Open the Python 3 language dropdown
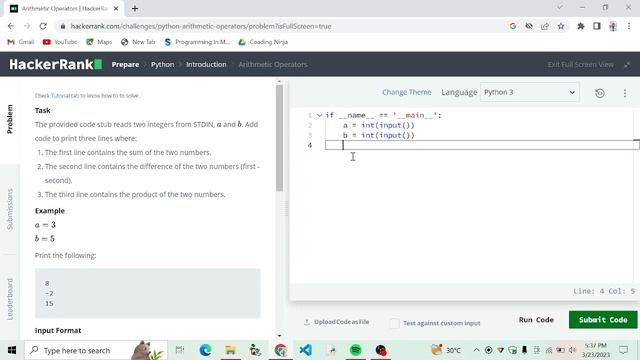This screenshot has width=640, height=360. pyautogui.click(x=529, y=92)
